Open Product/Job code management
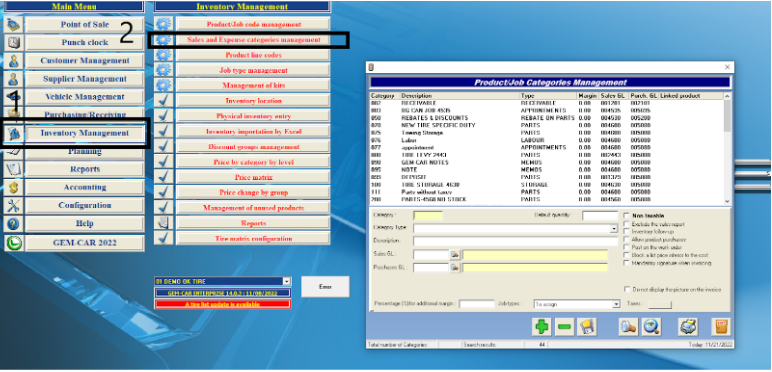The width and height of the screenshot is (772, 372). point(254,24)
